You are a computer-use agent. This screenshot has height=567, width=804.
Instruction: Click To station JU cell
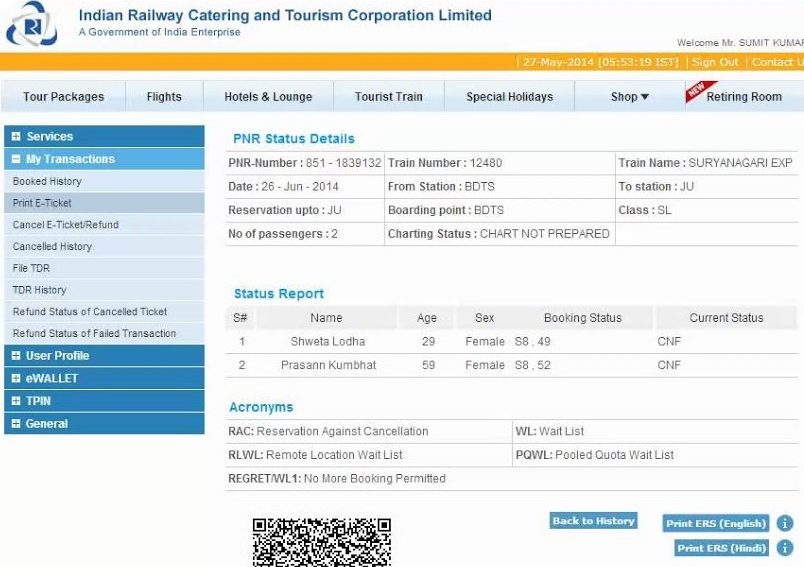[x=707, y=187]
